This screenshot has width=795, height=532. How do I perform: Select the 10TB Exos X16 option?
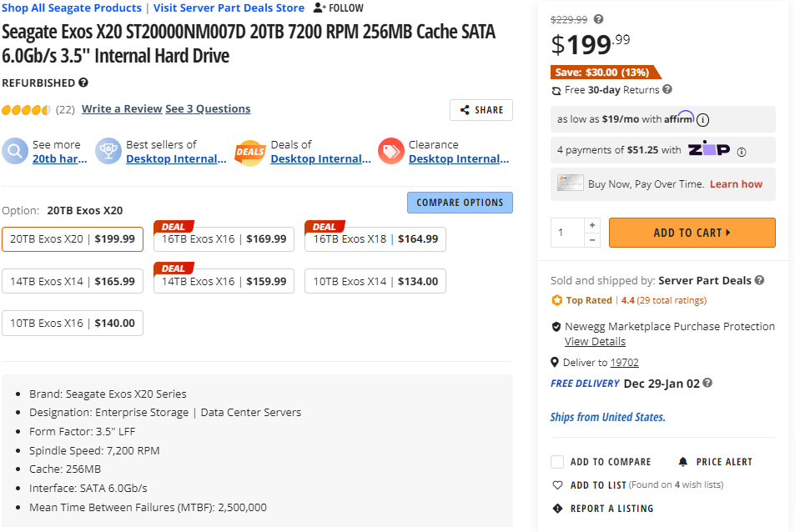click(x=73, y=324)
